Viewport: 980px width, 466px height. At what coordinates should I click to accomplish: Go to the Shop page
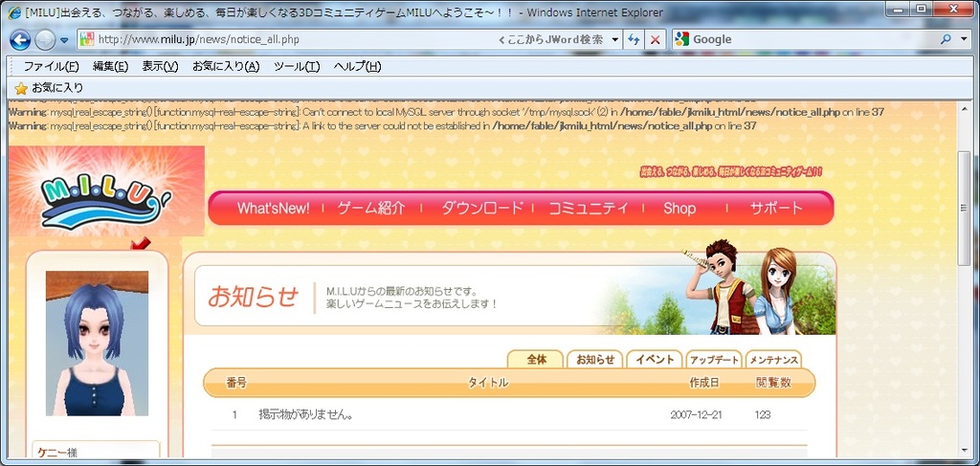point(679,208)
